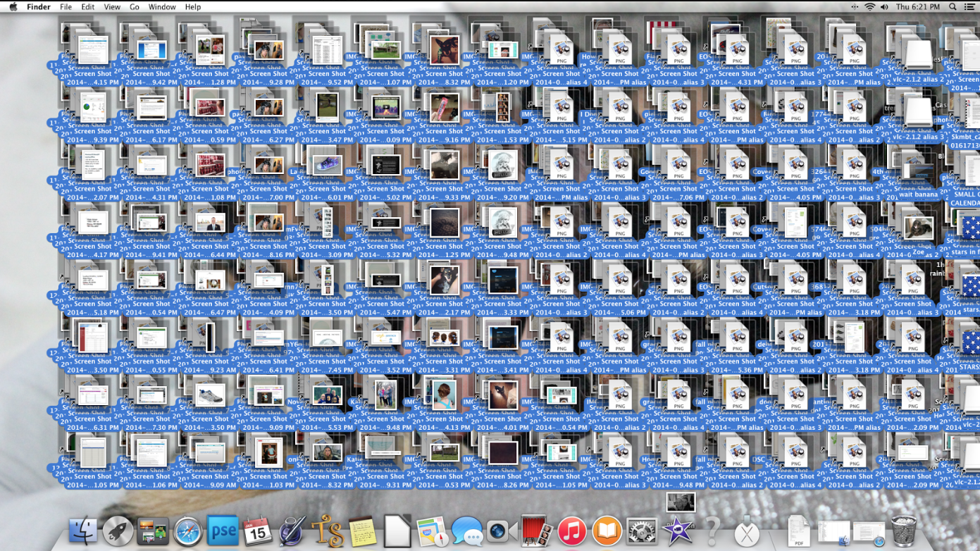Open iBooks orange book icon

pos(607,531)
